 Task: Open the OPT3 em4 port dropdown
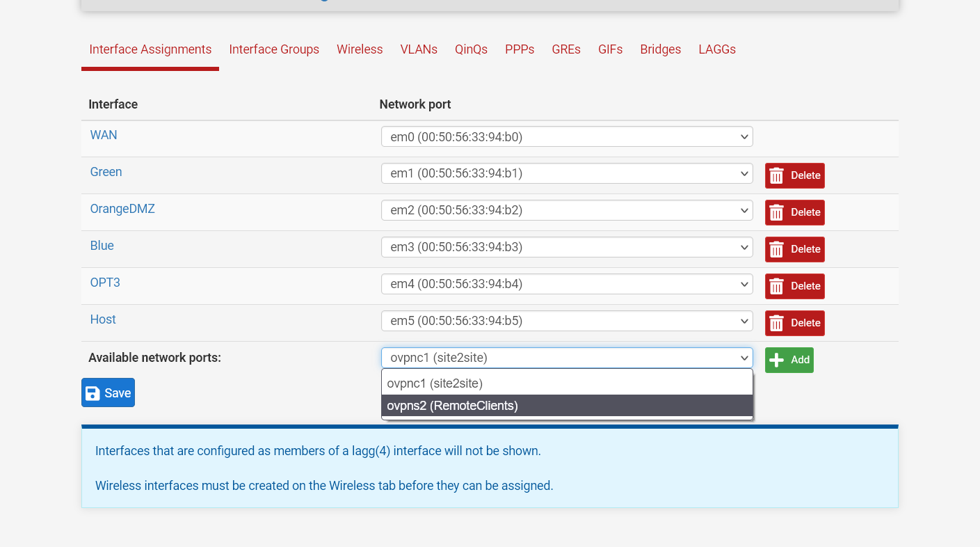click(566, 284)
